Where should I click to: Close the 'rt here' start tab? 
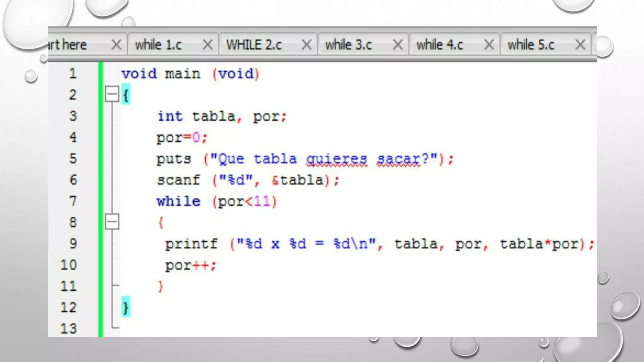[x=116, y=45]
